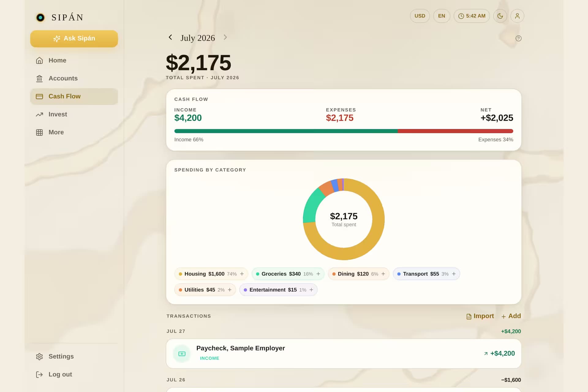Click the JUL 26 date header
588x392 pixels.
click(176, 380)
